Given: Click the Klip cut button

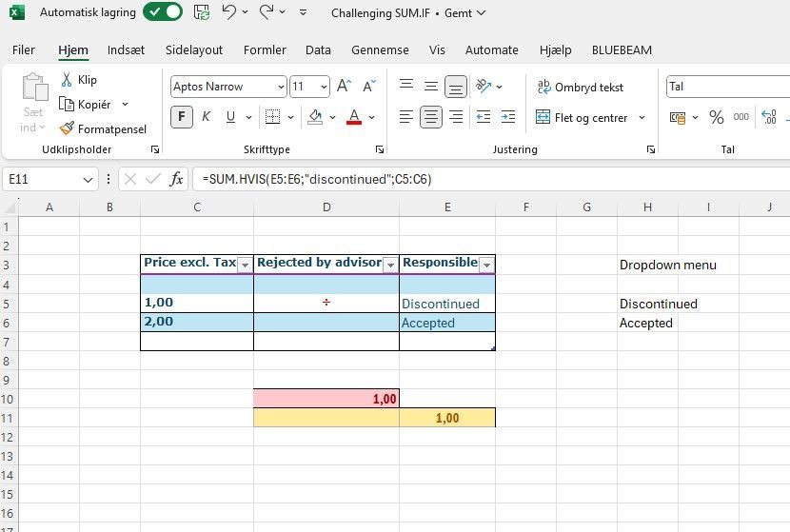Looking at the screenshot, I should [79, 80].
